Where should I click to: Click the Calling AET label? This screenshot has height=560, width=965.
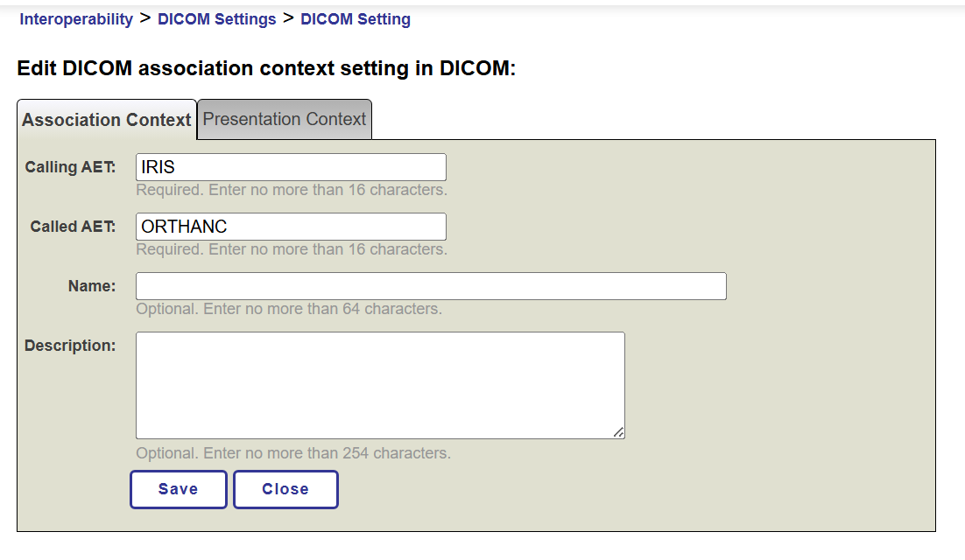pyautogui.click(x=70, y=167)
